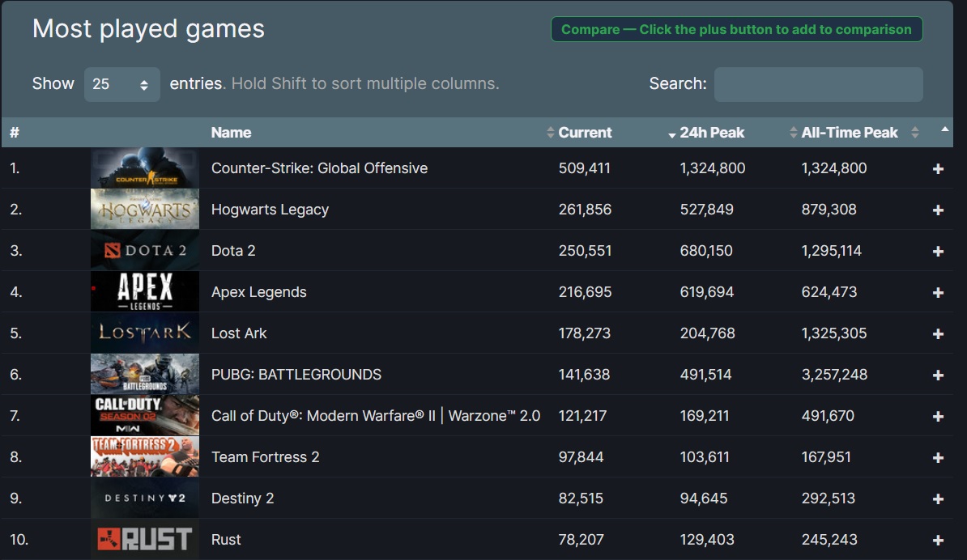Click Dota 2 all-time peak 1,295,114
967x560 pixels.
tap(831, 251)
